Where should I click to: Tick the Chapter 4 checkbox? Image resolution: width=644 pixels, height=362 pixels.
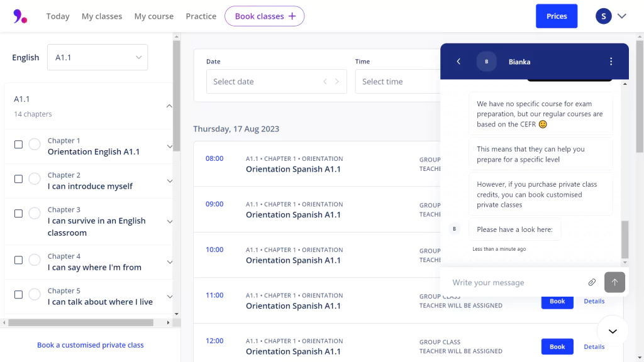point(18,260)
